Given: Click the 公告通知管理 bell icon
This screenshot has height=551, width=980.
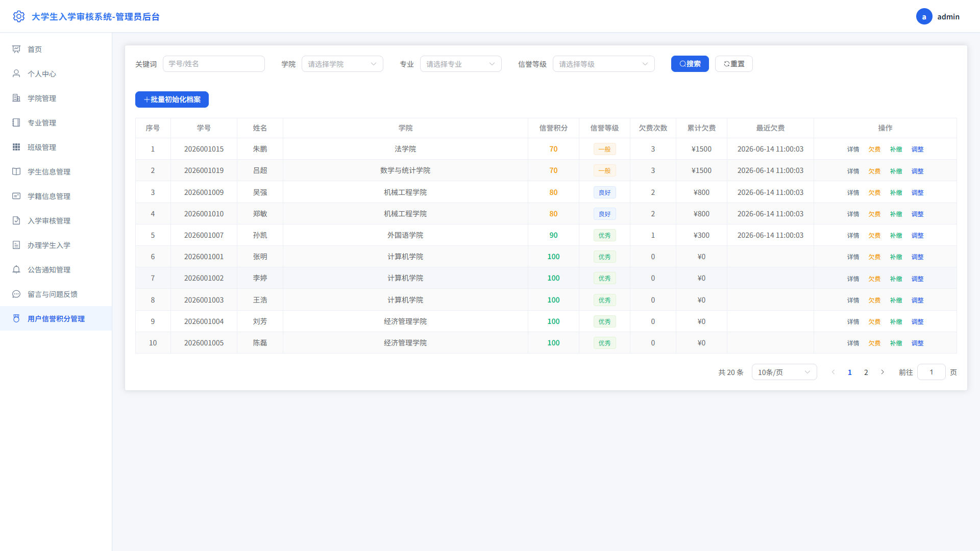Looking at the screenshot, I should click(16, 269).
